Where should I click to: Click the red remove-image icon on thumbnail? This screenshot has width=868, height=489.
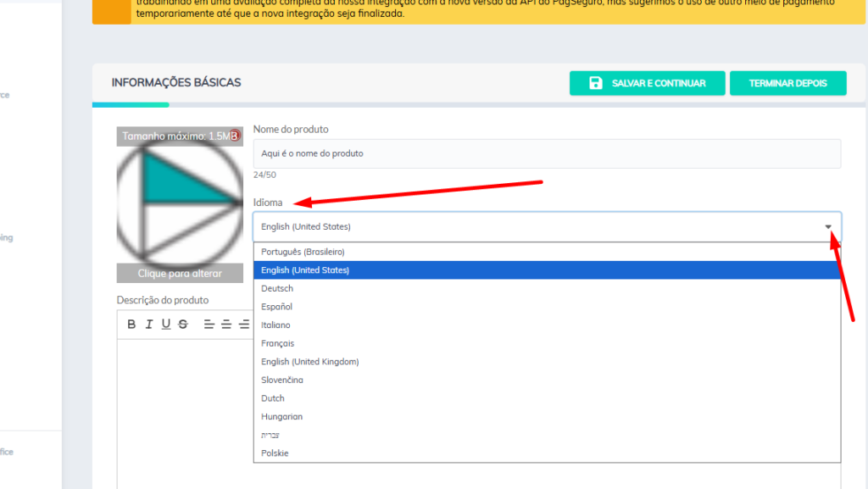coord(235,136)
